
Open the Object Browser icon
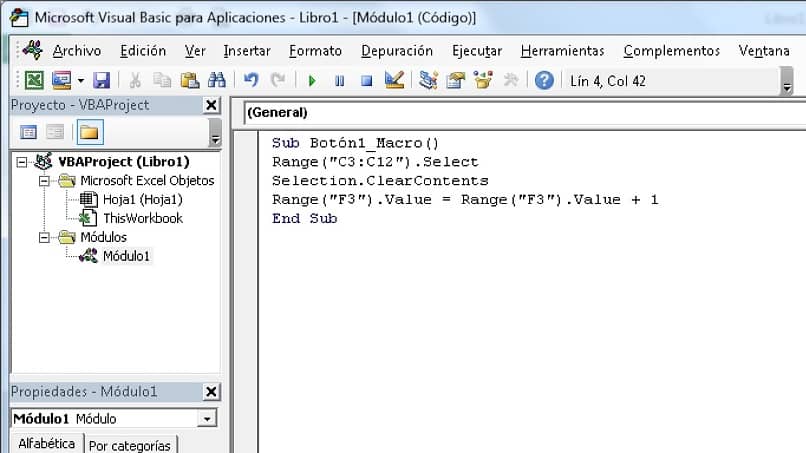coord(483,80)
